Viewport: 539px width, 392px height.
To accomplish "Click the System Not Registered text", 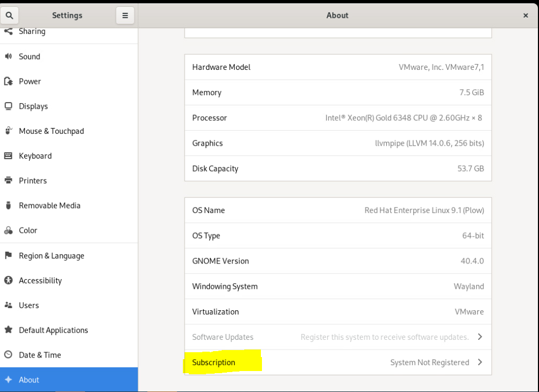I will click(429, 362).
